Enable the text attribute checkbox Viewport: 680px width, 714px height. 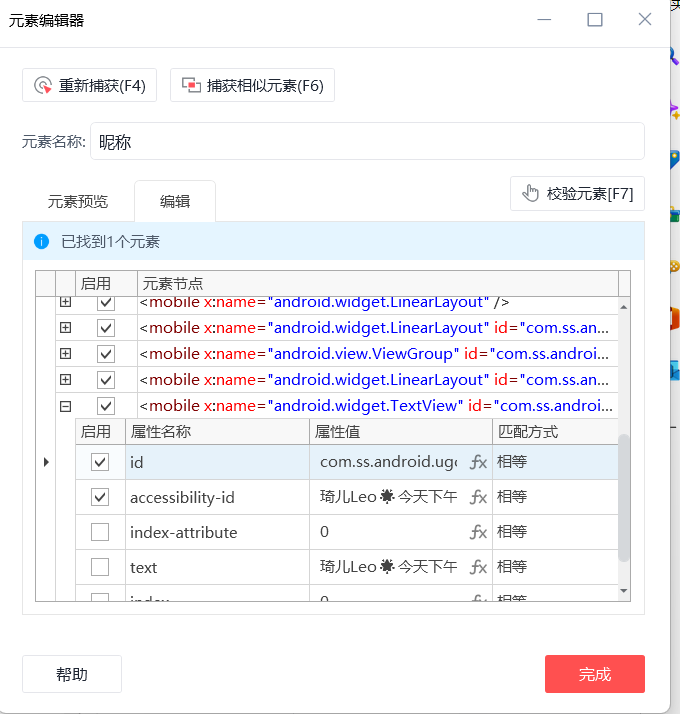[x=100, y=567]
